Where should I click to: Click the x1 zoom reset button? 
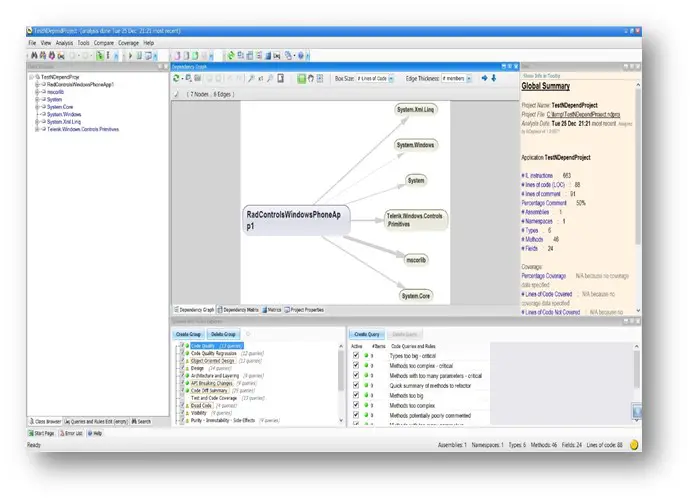click(261, 79)
